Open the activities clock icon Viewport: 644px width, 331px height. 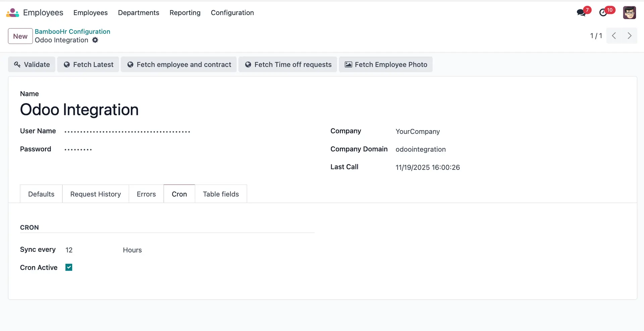[603, 13]
